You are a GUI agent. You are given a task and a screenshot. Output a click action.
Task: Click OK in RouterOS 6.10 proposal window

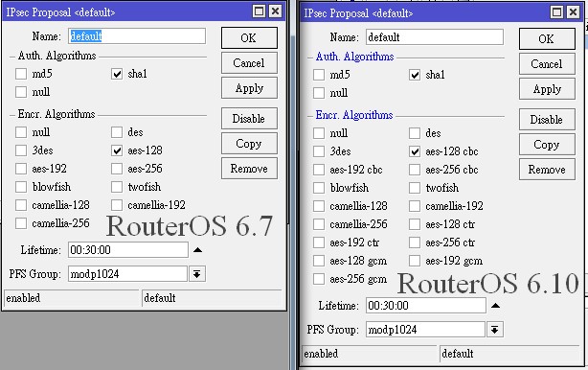tap(547, 38)
